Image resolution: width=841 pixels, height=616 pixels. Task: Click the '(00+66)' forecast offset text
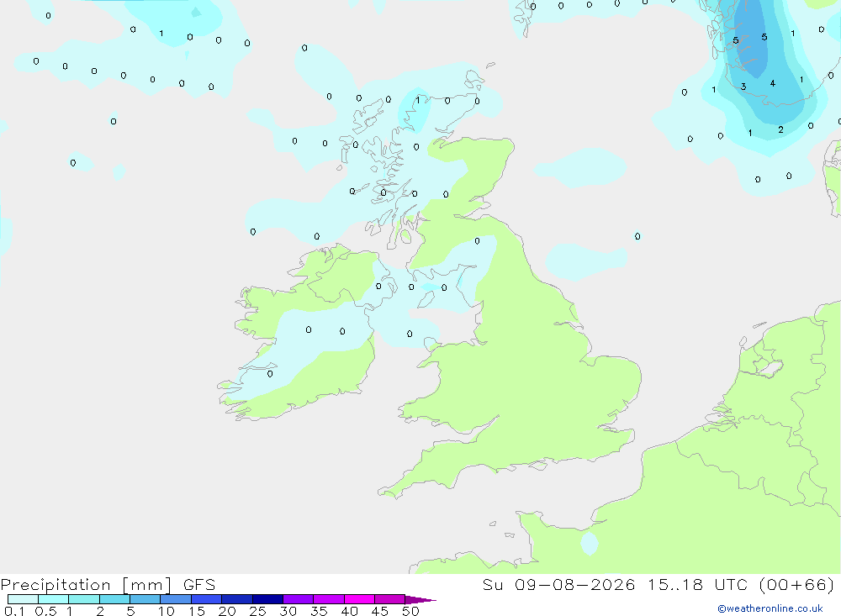coord(797,584)
